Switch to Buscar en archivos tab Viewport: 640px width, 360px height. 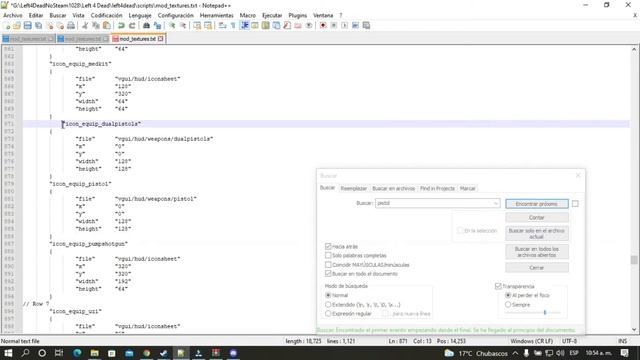point(393,189)
